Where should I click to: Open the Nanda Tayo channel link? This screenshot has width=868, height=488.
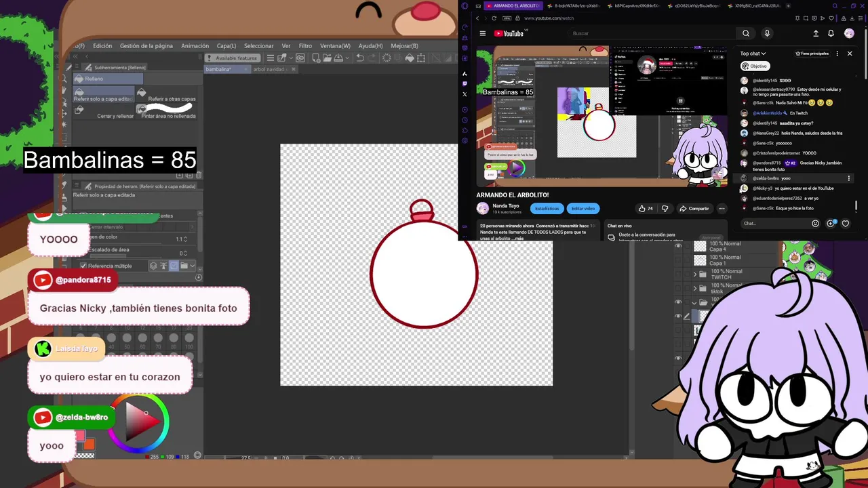click(506, 206)
